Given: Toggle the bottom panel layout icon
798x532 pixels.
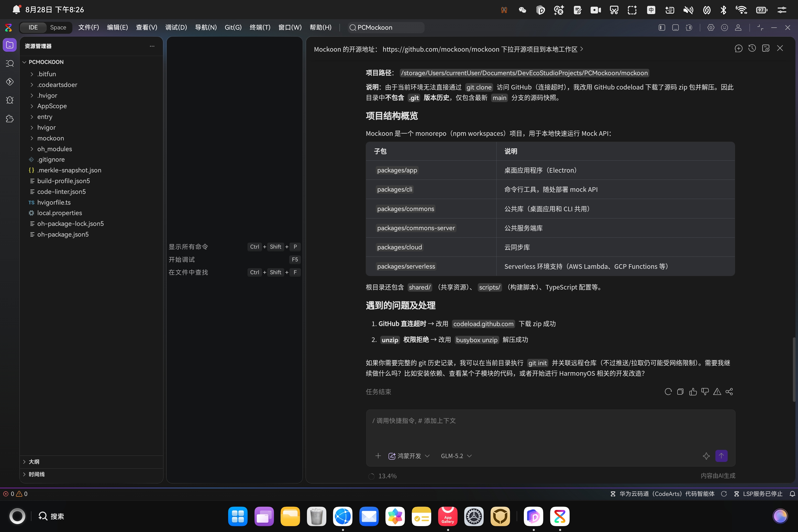Looking at the screenshot, I should (675, 27).
